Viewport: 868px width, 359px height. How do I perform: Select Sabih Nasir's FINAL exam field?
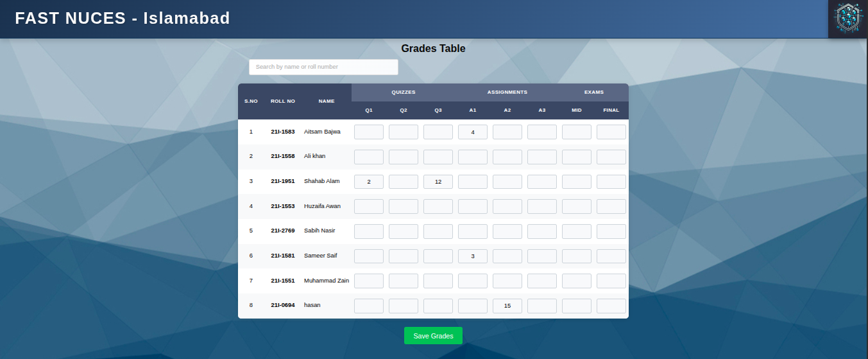point(611,231)
